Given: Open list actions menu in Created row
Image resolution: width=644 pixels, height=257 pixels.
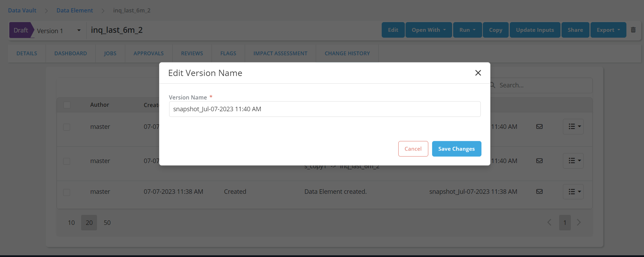Looking at the screenshot, I should coord(573,192).
